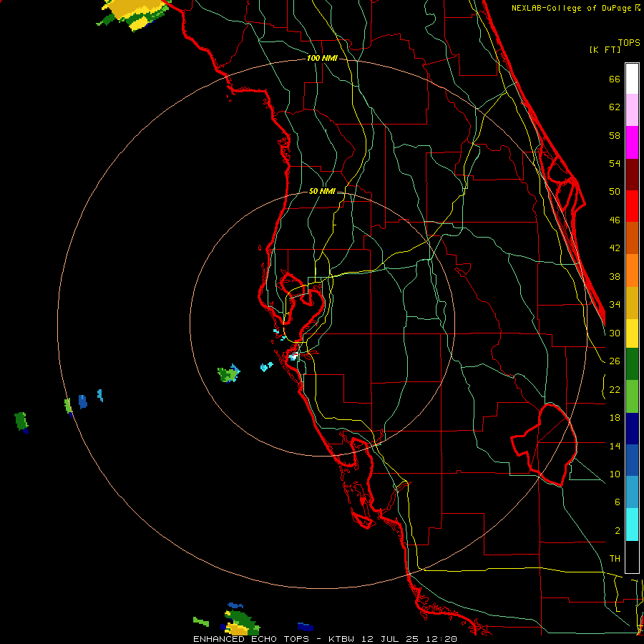This screenshot has height=644, width=644.
Task: Select the yellow swatch beside the 30 label
Action: point(632,333)
